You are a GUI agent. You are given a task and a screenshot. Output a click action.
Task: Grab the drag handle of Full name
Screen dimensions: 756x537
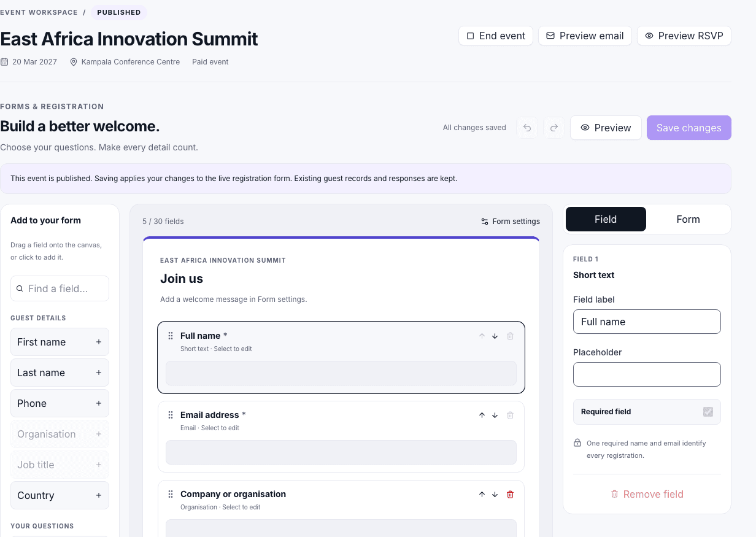click(x=171, y=336)
